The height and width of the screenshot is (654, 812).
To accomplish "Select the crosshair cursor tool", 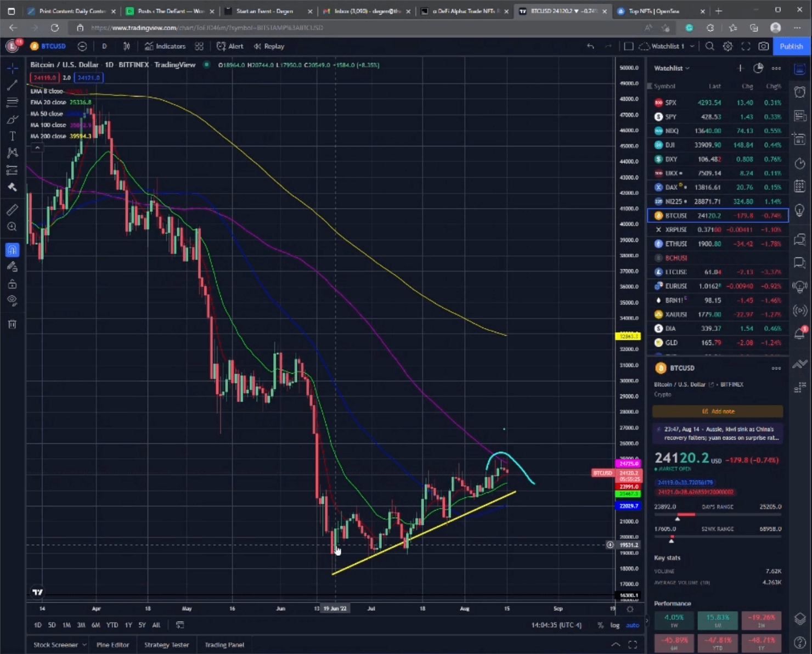I will tap(12, 68).
